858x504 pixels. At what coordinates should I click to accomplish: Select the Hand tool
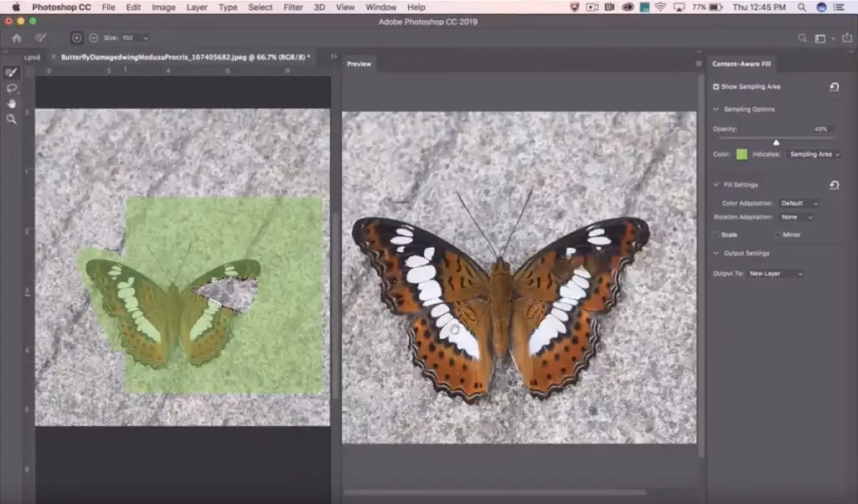pyautogui.click(x=12, y=103)
